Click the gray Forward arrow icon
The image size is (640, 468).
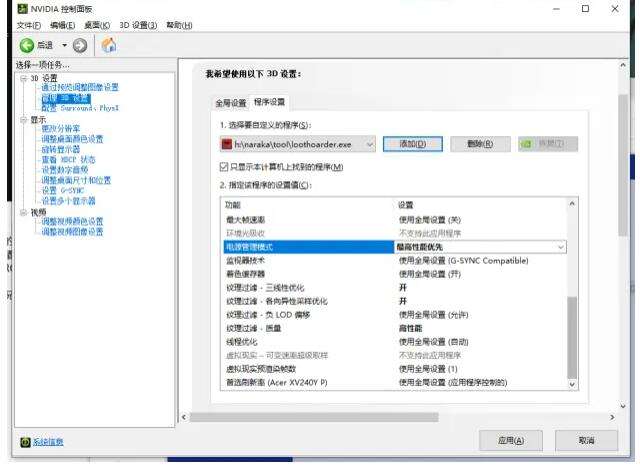point(80,45)
